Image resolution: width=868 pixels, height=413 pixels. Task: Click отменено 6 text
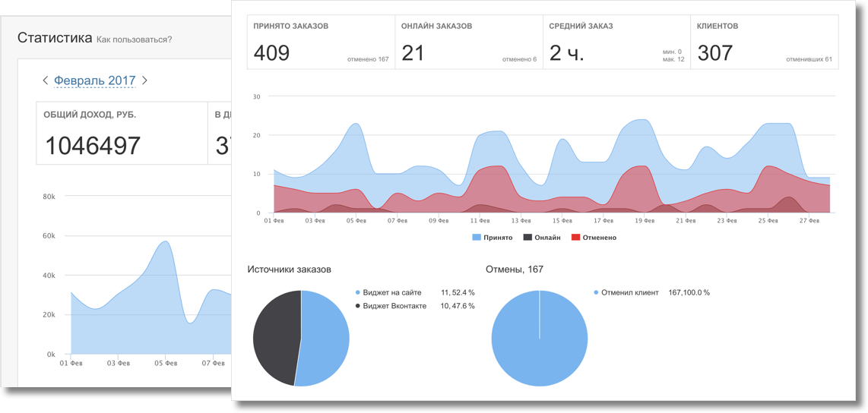(x=519, y=59)
